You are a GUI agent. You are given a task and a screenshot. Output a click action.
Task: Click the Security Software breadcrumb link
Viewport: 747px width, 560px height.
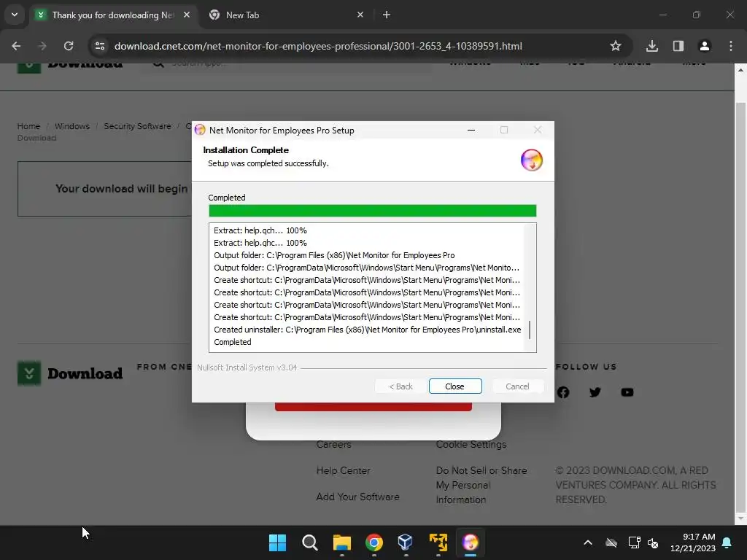pos(137,126)
